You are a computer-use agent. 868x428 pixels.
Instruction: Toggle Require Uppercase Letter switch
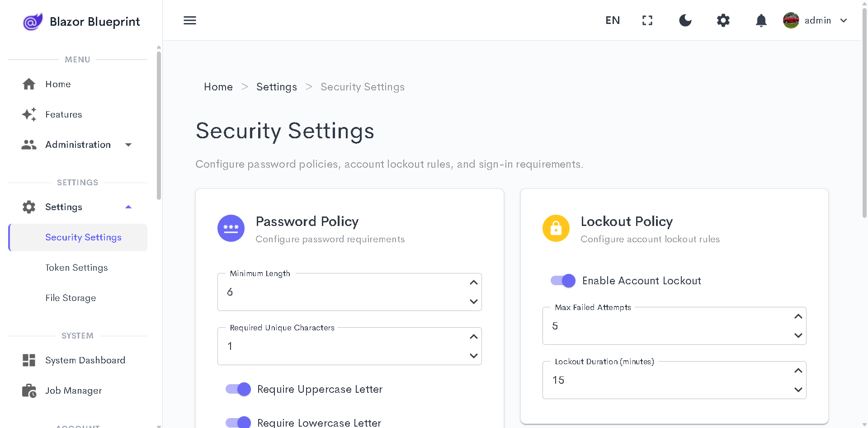238,389
